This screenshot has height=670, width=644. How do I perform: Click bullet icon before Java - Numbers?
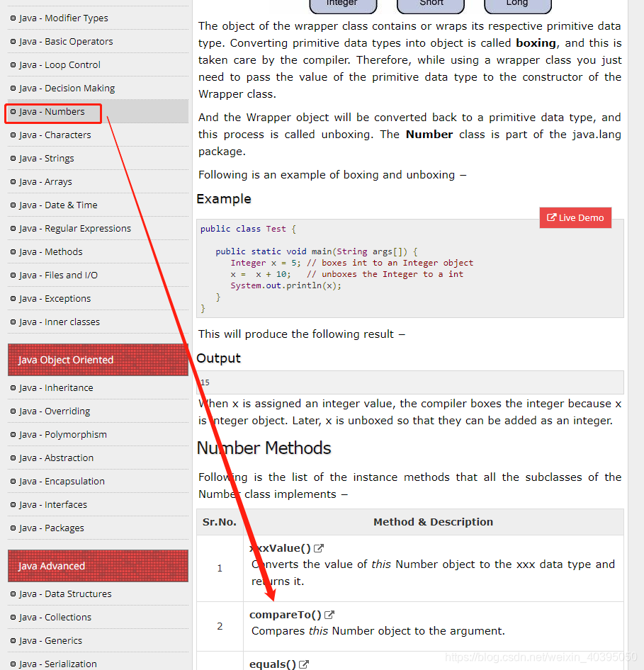click(x=13, y=111)
